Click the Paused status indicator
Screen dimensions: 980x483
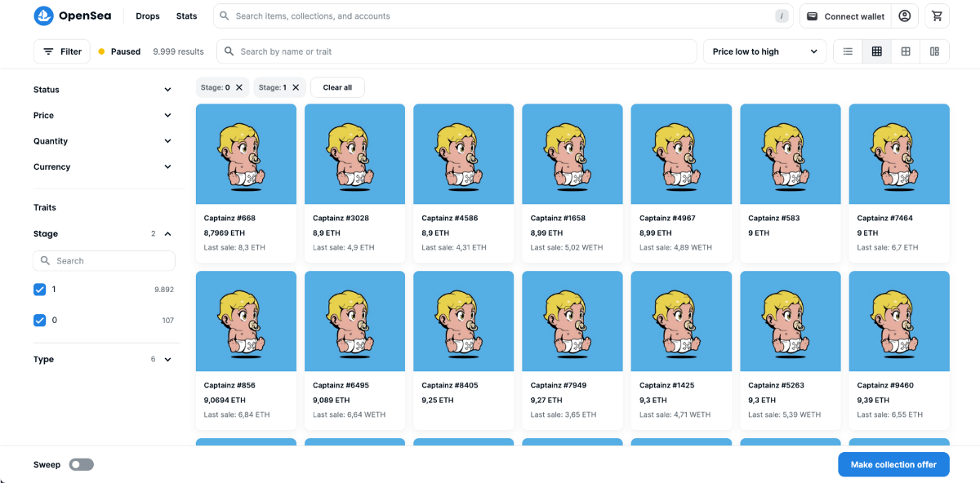pyautogui.click(x=119, y=51)
